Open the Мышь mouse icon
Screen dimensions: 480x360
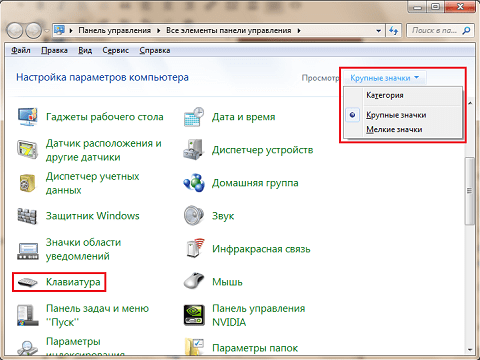[194, 281]
